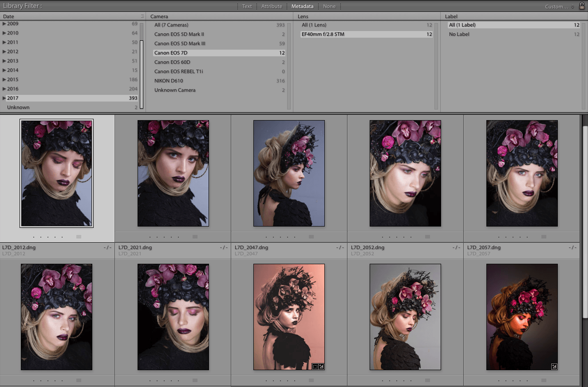Click the develop adjustments badge on L7D_2057

point(554,366)
